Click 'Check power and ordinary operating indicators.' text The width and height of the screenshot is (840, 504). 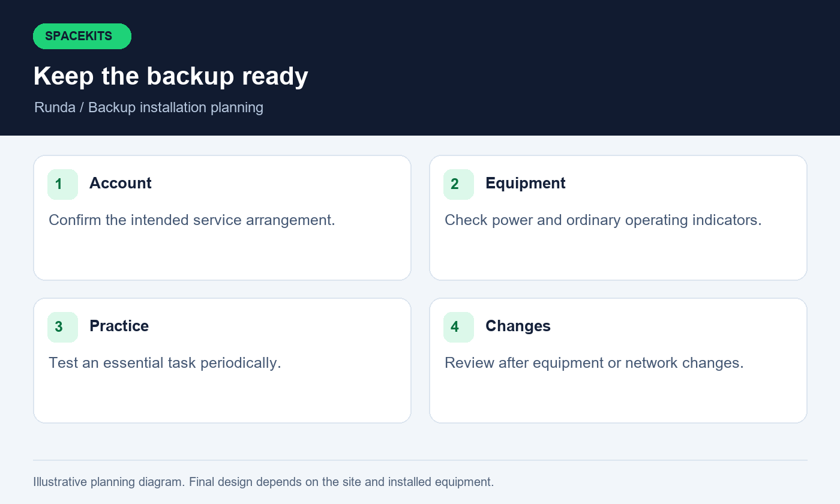[603, 220]
